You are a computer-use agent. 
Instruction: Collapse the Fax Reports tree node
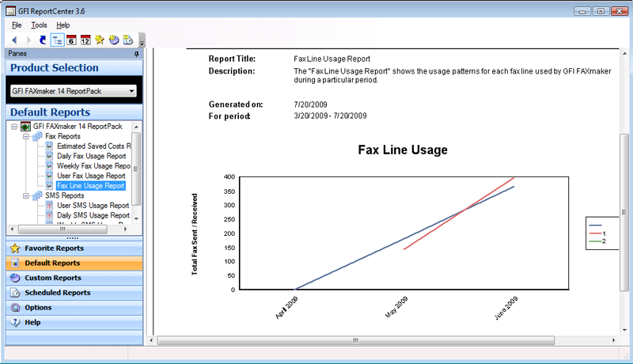click(x=26, y=136)
